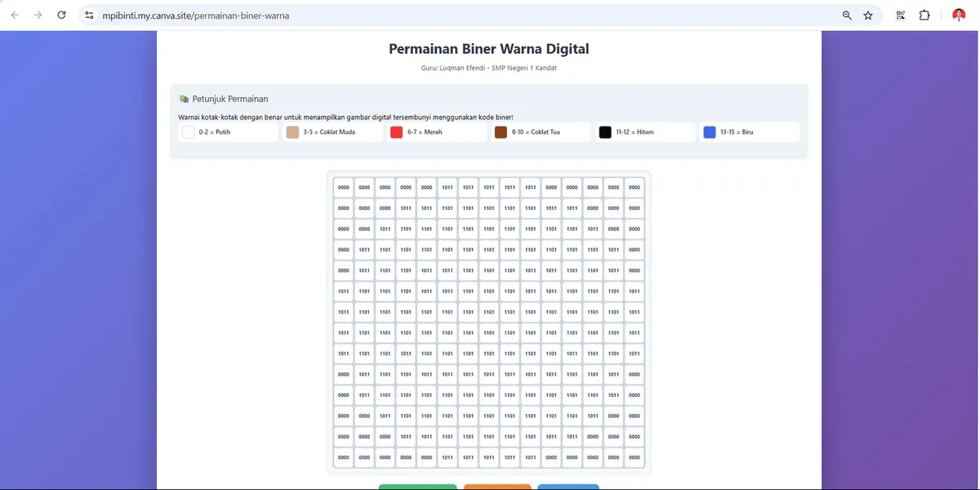The height and width of the screenshot is (490, 980).
Task: Open the QR code extension icon
Action: coord(901,16)
